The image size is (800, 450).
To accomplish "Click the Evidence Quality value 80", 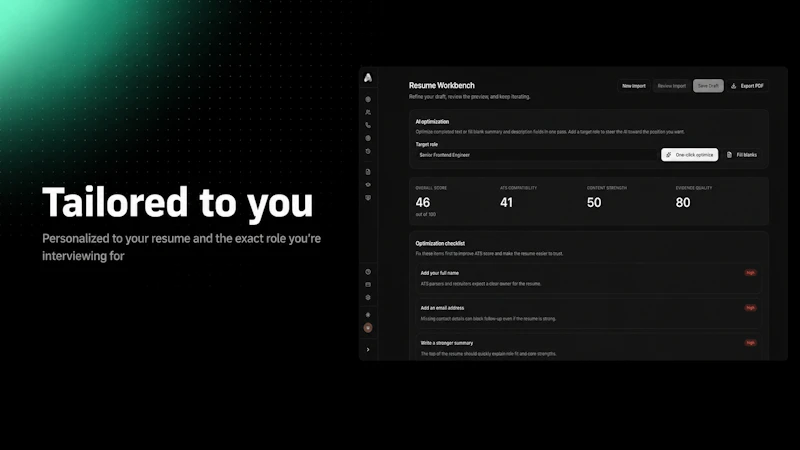I will pos(683,203).
